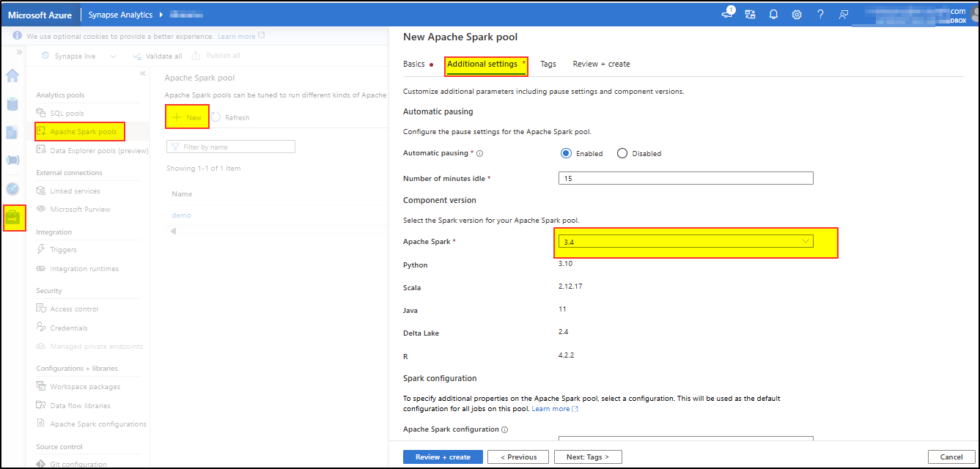Open the help question mark icon
Screen dimensions: 980x469
pyautogui.click(x=820, y=14)
